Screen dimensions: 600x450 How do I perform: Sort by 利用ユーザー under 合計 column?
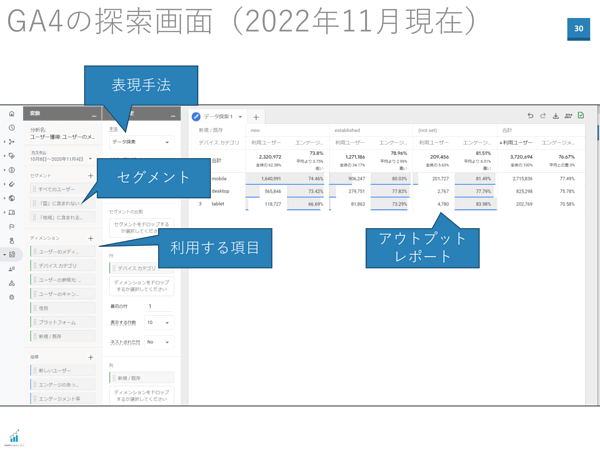(515, 143)
